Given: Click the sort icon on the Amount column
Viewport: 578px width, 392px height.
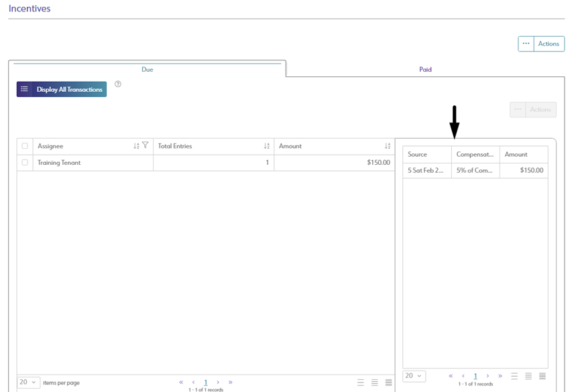Looking at the screenshot, I should point(386,145).
